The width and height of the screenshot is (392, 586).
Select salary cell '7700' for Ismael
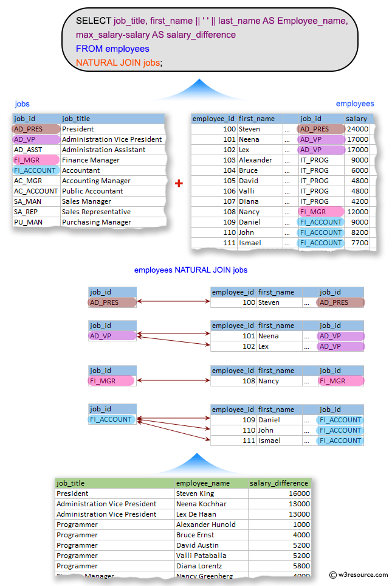coord(357,243)
